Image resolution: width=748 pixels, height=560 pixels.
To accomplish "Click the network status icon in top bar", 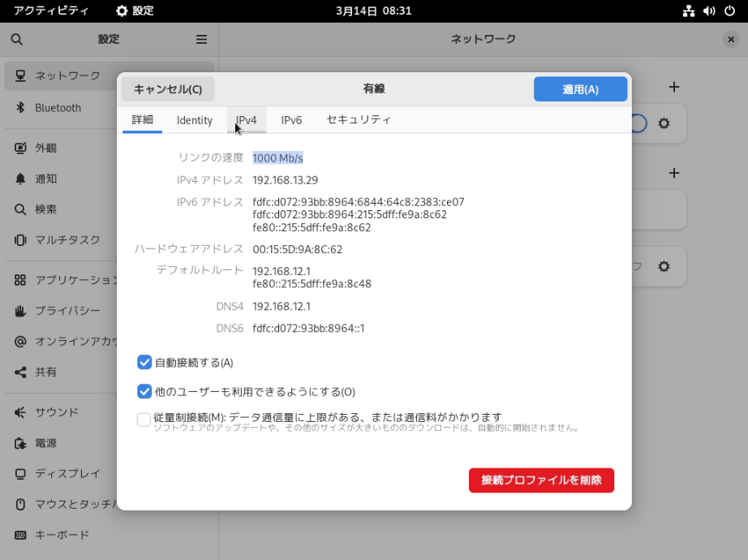I will (687, 11).
